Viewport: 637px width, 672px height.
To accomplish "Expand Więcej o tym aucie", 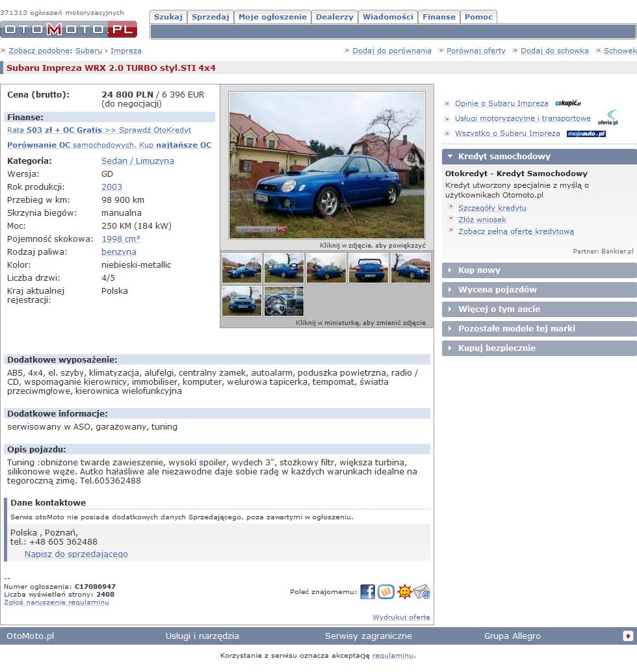I will 539,309.
